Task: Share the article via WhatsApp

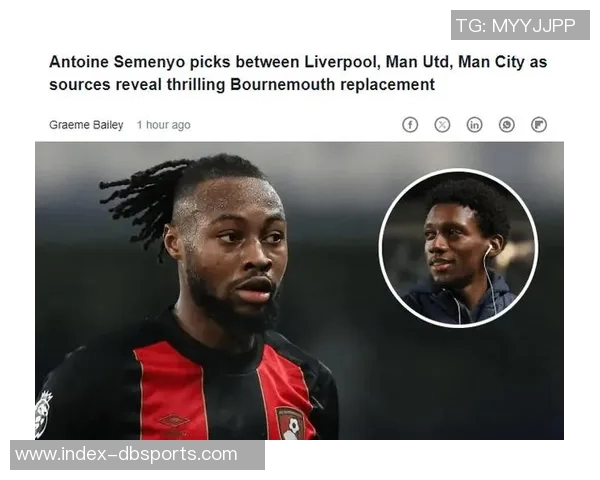Action: pos(507,125)
